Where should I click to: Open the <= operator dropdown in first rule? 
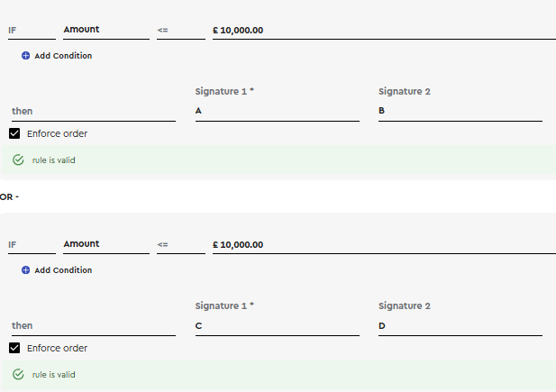click(181, 30)
